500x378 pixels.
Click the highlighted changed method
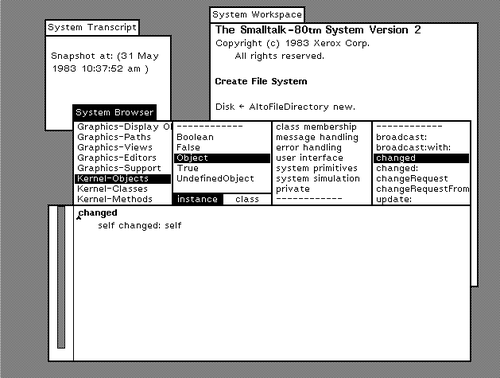[421, 158]
